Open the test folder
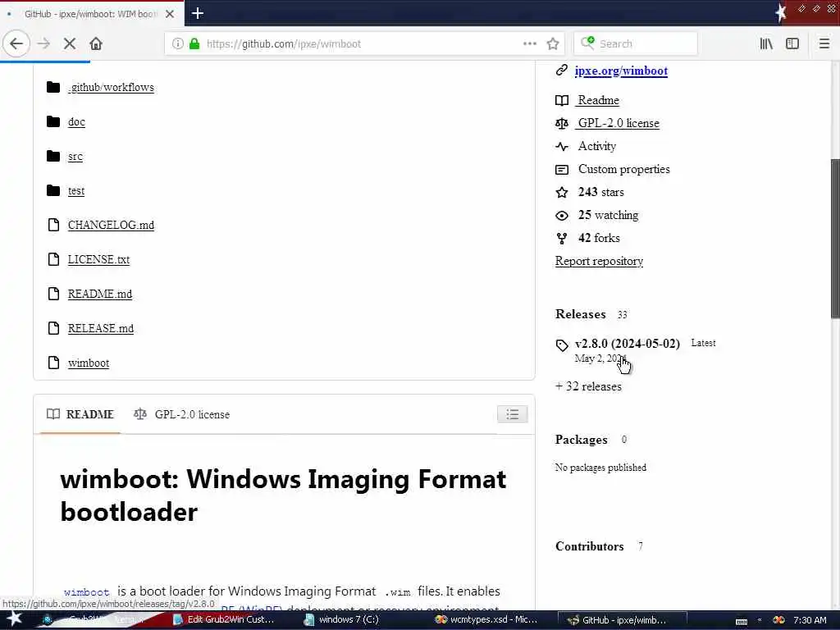This screenshot has width=840, height=630. click(x=76, y=190)
